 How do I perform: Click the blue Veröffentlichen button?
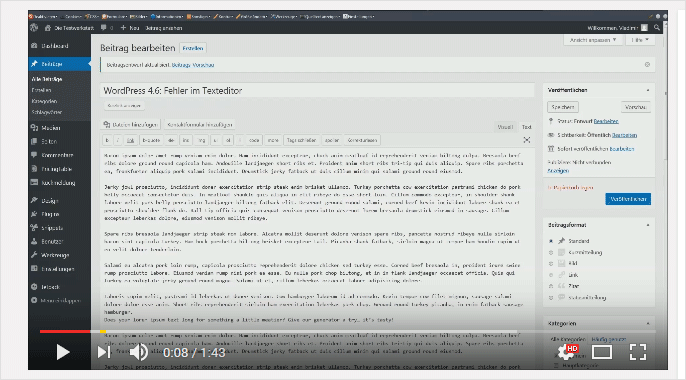tap(628, 199)
